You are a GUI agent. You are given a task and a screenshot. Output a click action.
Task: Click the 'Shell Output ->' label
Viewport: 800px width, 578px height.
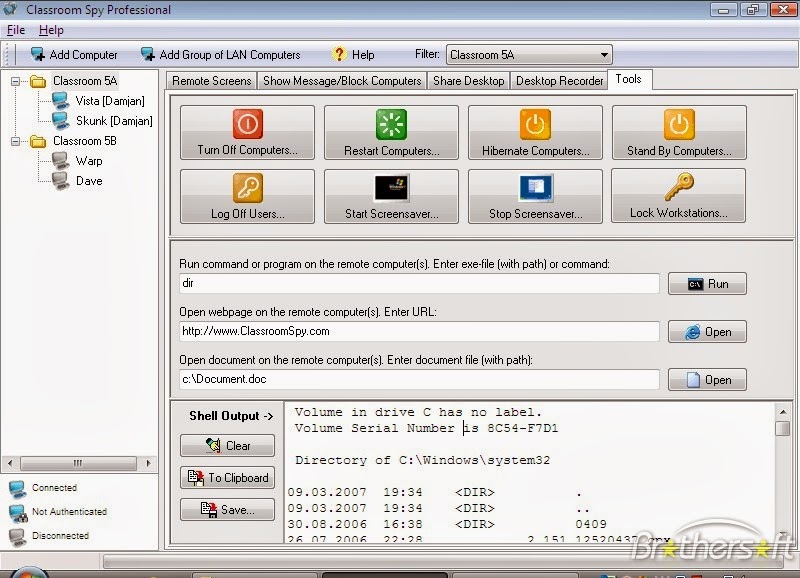[x=231, y=416]
